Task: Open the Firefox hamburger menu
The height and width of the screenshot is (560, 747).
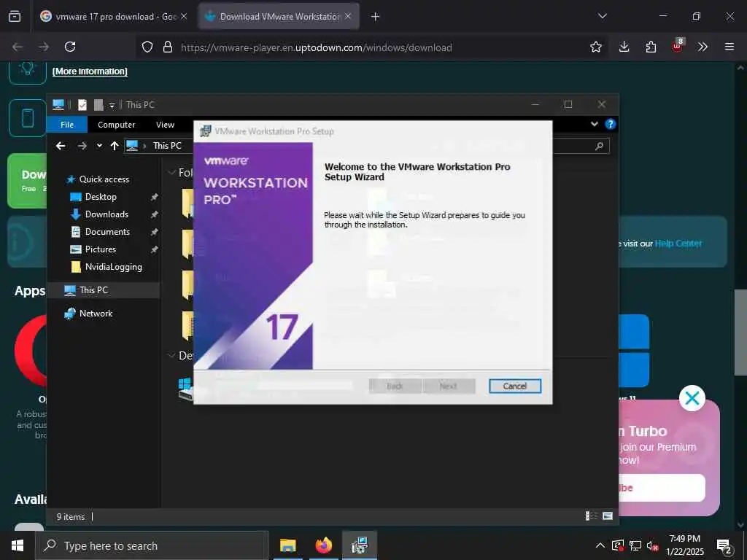Action: [729, 47]
